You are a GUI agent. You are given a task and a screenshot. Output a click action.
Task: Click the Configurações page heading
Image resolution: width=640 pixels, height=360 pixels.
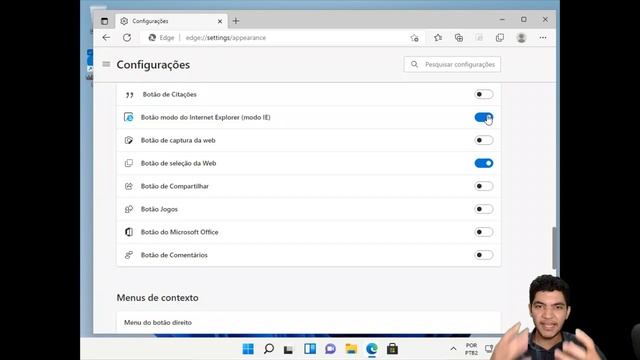point(153,64)
